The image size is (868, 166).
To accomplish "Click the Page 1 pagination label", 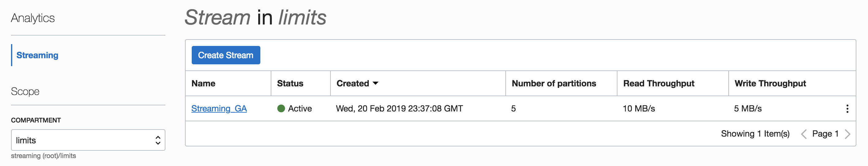I will (825, 134).
